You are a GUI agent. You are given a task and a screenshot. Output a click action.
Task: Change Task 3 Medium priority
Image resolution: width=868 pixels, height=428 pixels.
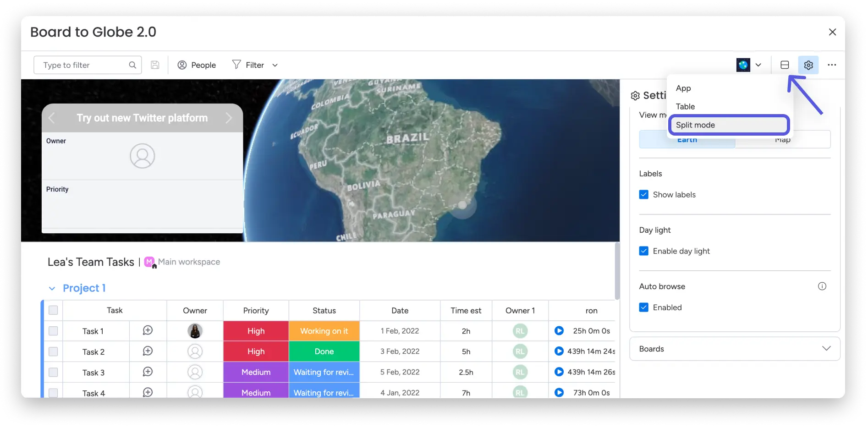pyautogui.click(x=256, y=372)
